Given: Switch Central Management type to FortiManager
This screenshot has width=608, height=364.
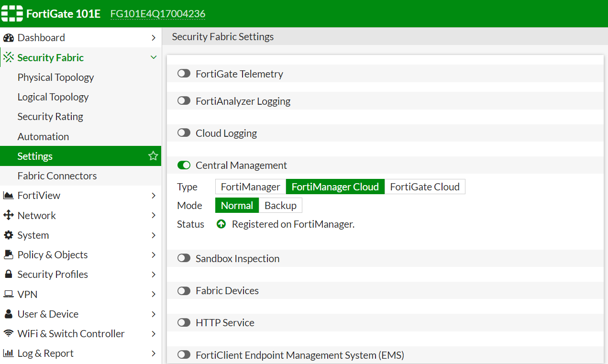Looking at the screenshot, I should pyautogui.click(x=250, y=187).
